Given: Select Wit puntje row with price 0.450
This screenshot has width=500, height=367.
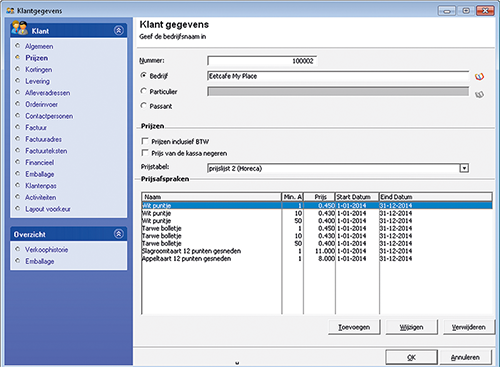Looking at the screenshot, I should pos(317,206).
